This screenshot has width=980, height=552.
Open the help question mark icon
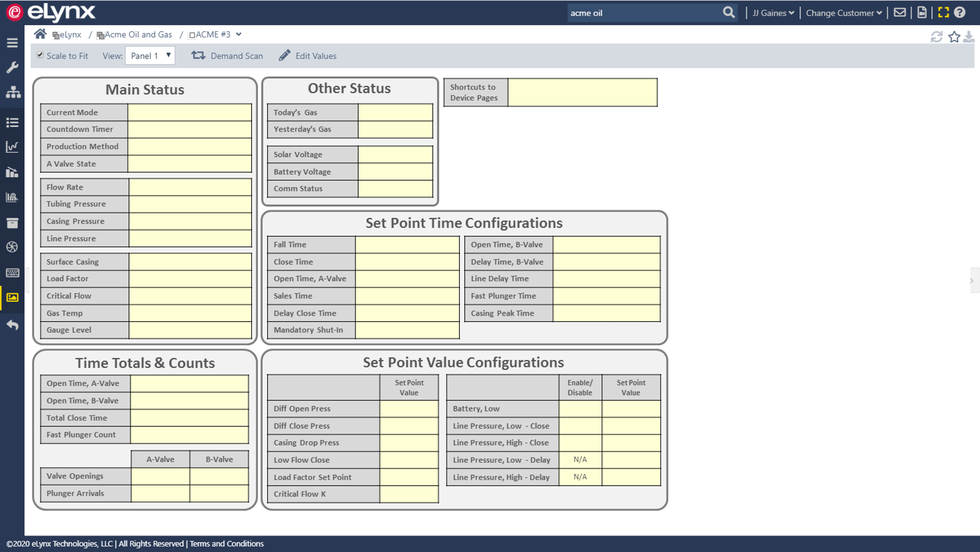[960, 12]
